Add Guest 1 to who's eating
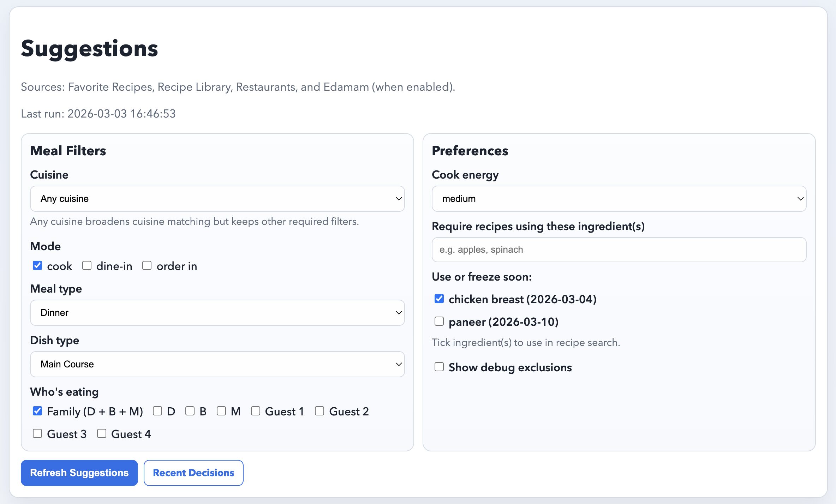Image resolution: width=836 pixels, height=504 pixels. [x=256, y=411]
